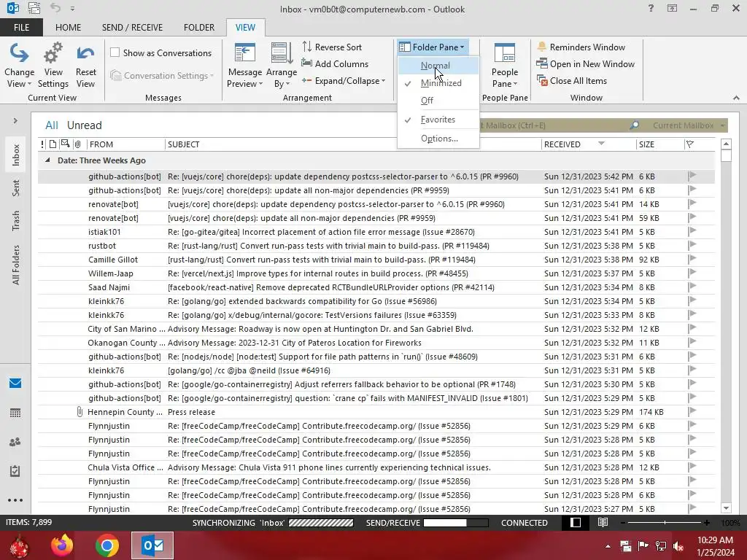Switch to the FOLDER tab
The image size is (747, 560).
[199, 28]
